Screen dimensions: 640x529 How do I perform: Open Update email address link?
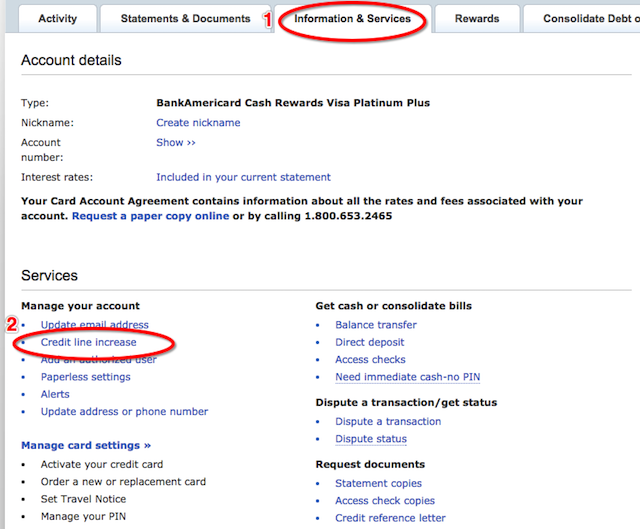click(94, 325)
